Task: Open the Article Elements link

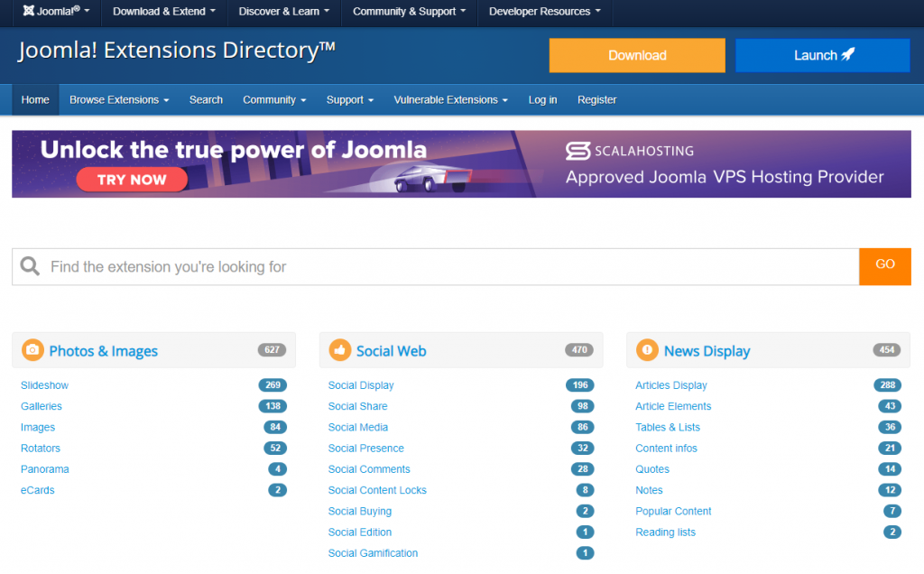Action: (673, 406)
